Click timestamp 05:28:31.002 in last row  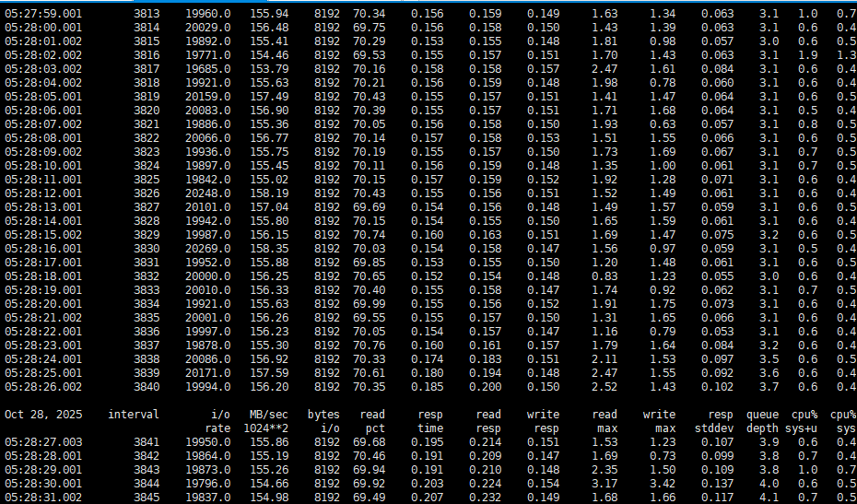point(43,498)
